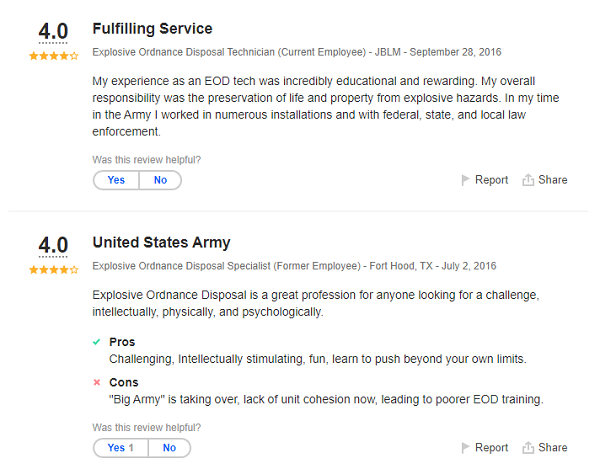Vote No on the United States Army review
This screenshot has width=600, height=469.
point(169,448)
